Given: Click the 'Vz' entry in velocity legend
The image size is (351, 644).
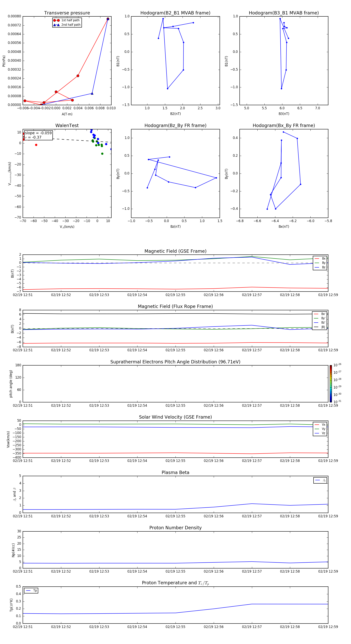Looking at the screenshot, I should coord(320,433).
